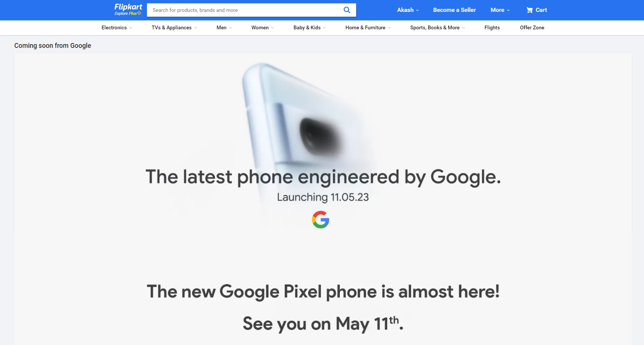This screenshot has height=345, width=644.
Task: Focus the product search field
Action: [245, 10]
